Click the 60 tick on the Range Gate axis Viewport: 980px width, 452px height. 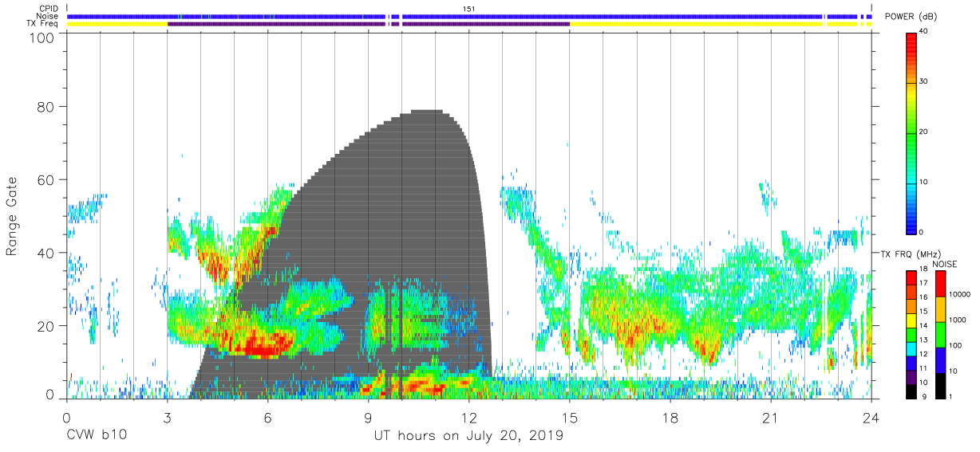(x=46, y=180)
